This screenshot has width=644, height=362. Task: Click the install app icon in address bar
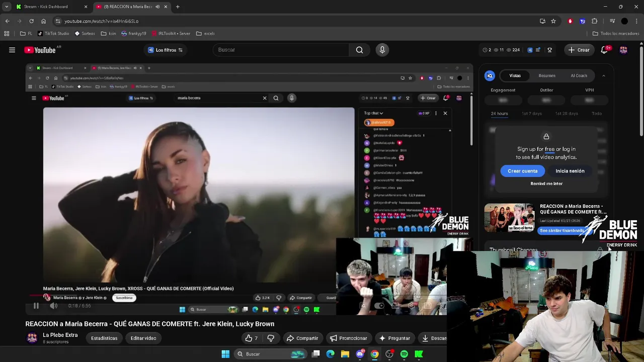[x=542, y=21]
